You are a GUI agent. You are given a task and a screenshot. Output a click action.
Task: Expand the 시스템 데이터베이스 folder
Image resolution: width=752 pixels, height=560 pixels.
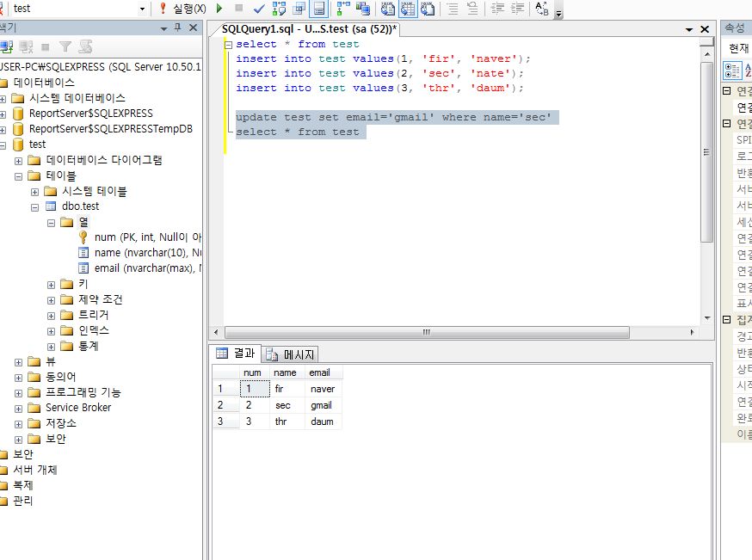coord(3,99)
